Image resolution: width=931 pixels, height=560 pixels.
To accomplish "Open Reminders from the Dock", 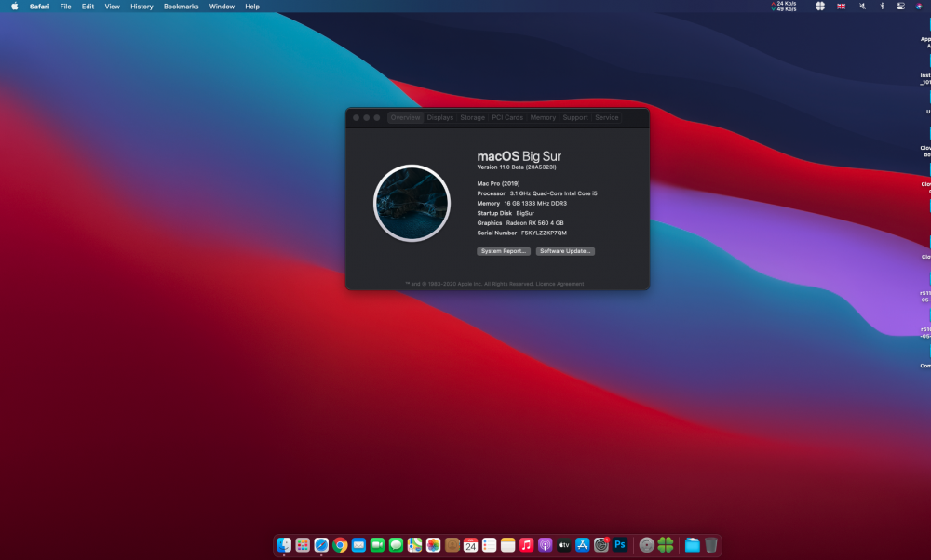I will [490, 544].
